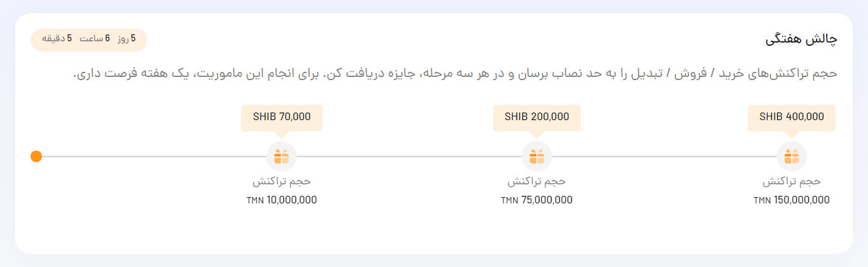868x267 pixels.
Task: Click حجم تراکنش label under 200,000 milestone
Action: pyautogui.click(x=537, y=182)
